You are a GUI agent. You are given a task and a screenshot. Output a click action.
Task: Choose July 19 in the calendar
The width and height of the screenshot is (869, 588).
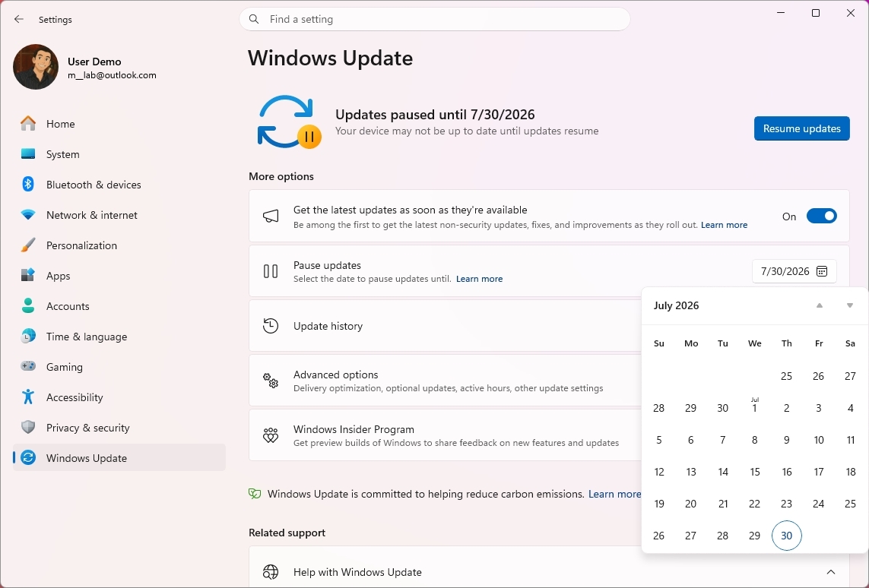click(x=659, y=504)
